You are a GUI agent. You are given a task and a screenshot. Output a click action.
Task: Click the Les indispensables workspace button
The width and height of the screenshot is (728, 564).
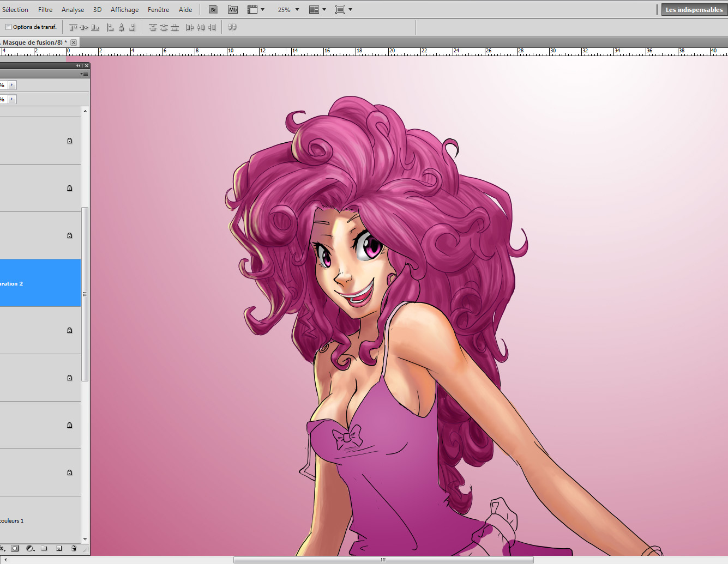coord(694,10)
